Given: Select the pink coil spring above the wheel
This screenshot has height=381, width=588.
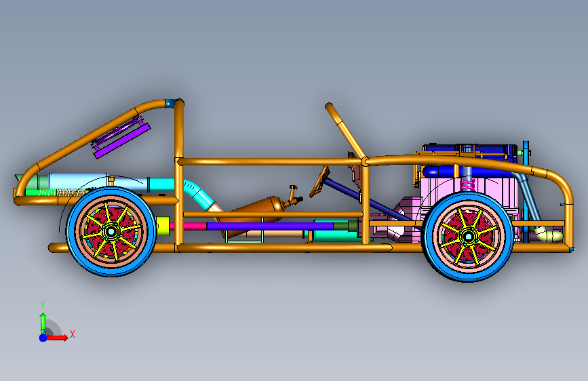Looking at the screenshot, I should coord(467,185).
